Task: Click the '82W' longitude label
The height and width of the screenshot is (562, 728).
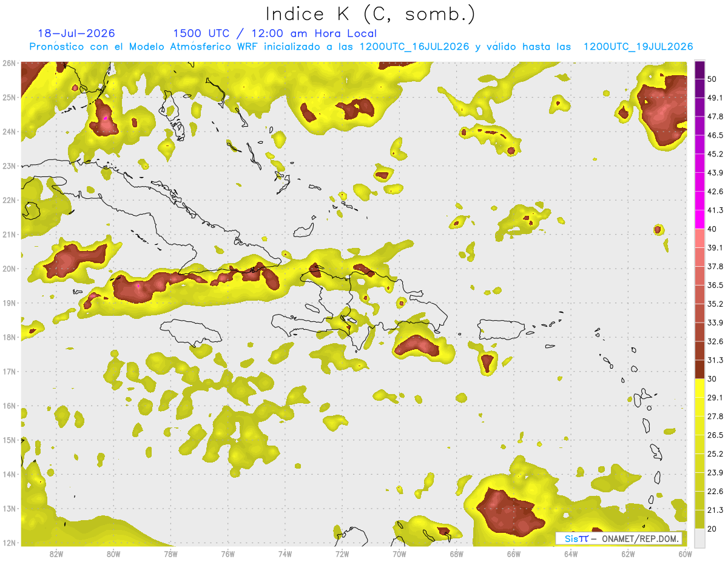Action: pos(56,554)
